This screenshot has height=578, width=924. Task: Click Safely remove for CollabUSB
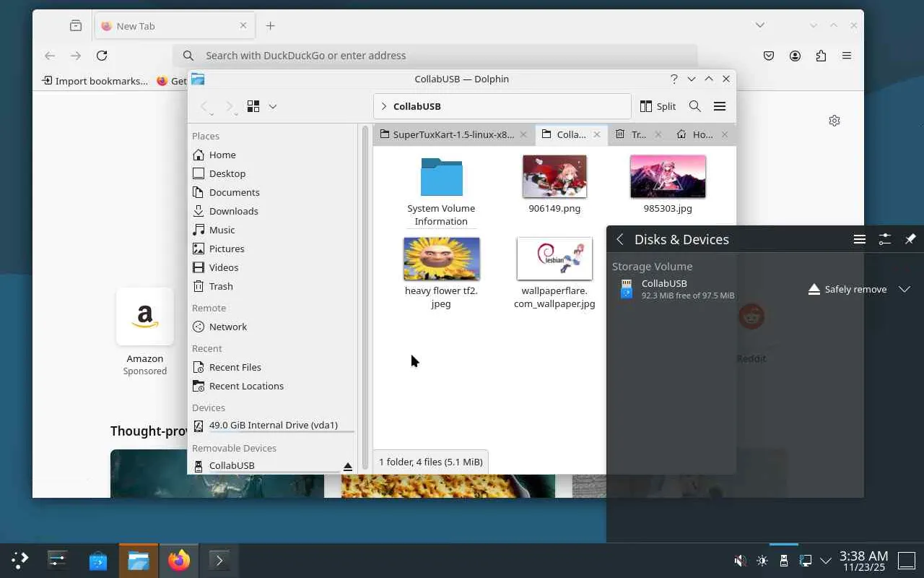pyautogui.click(x=847, y=289)
